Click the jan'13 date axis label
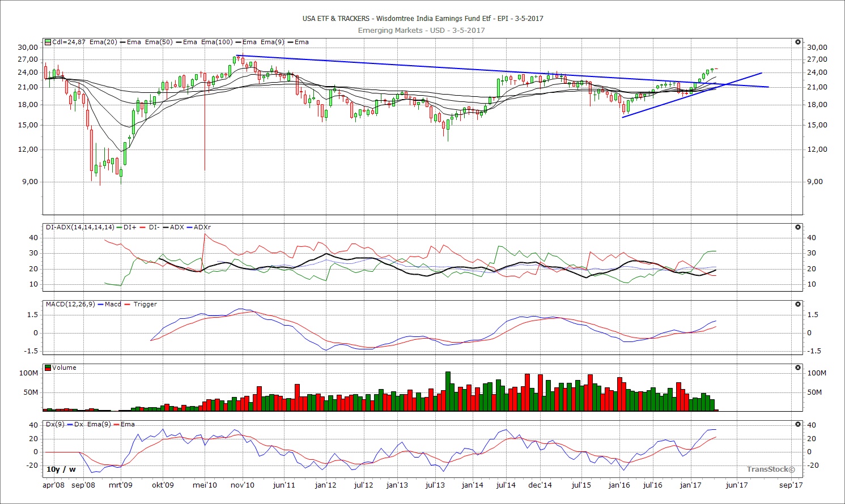Screen dimensions: 845x504 tap(397, 485)
